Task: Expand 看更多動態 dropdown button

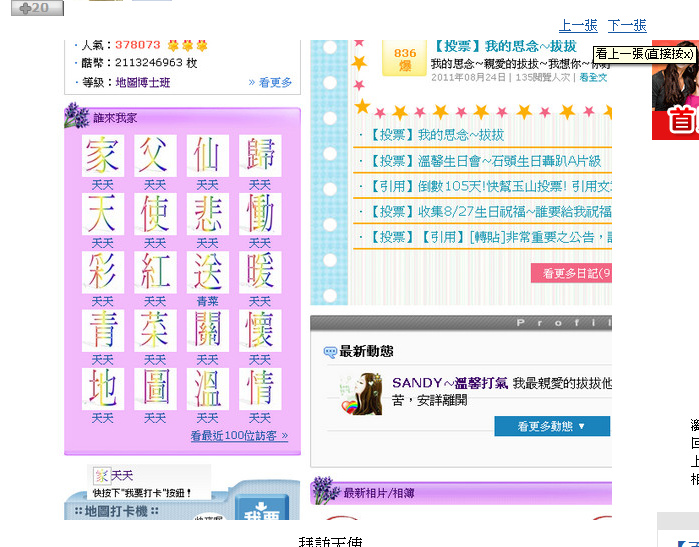Action: click(x=552, y=426)
